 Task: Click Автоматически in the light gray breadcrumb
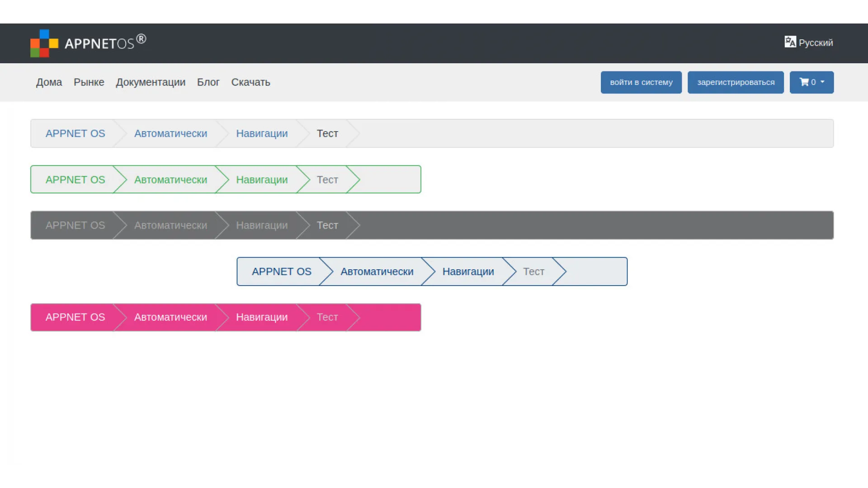coord(171,133)
